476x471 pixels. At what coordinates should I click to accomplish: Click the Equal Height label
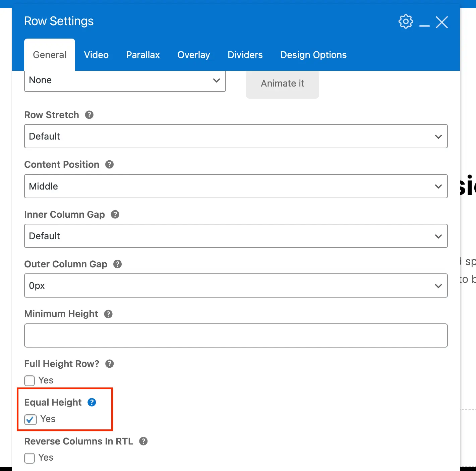pos(53,402)
